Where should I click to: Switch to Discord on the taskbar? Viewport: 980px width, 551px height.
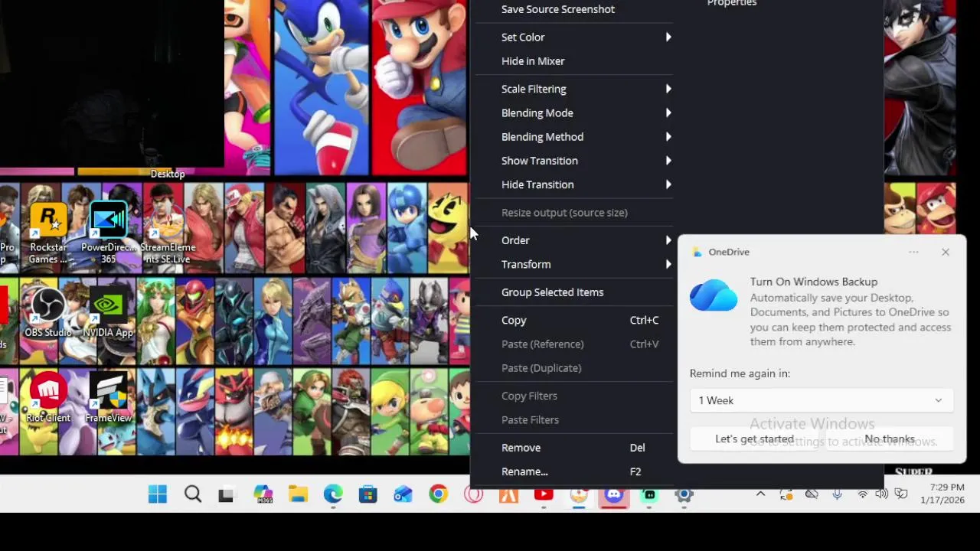click(x=614, y=495)
